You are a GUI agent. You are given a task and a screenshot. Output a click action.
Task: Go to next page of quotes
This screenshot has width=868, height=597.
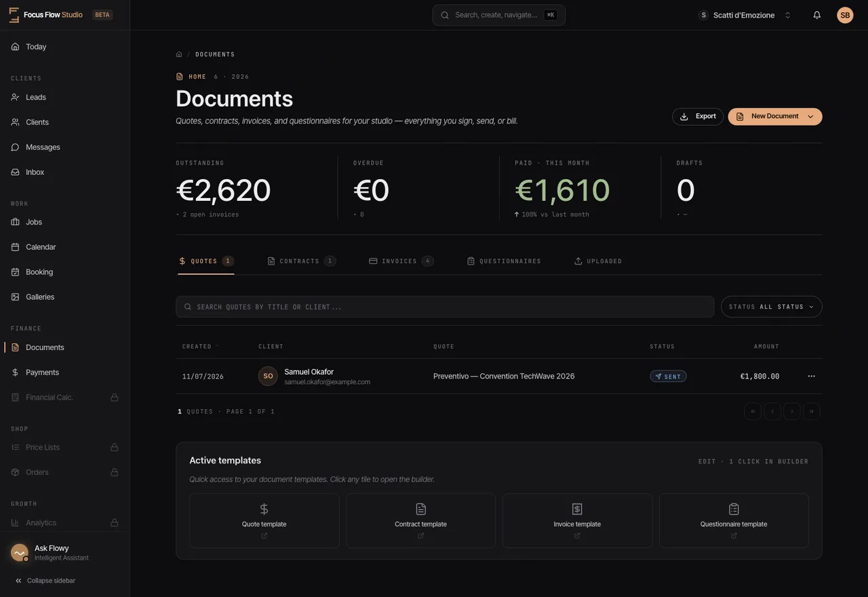(x=792, y=412)
